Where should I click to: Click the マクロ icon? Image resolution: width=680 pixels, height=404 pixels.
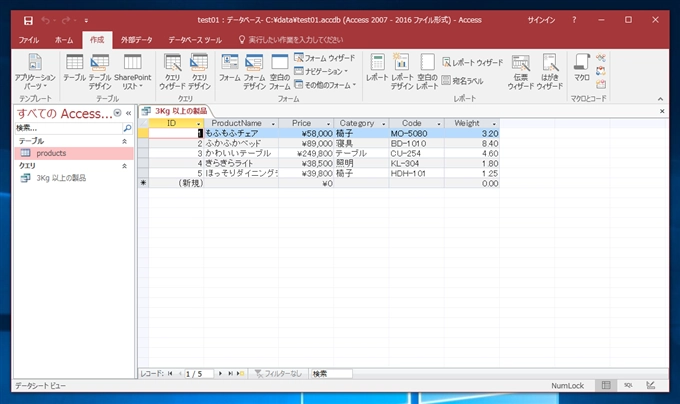click(582, 67)
